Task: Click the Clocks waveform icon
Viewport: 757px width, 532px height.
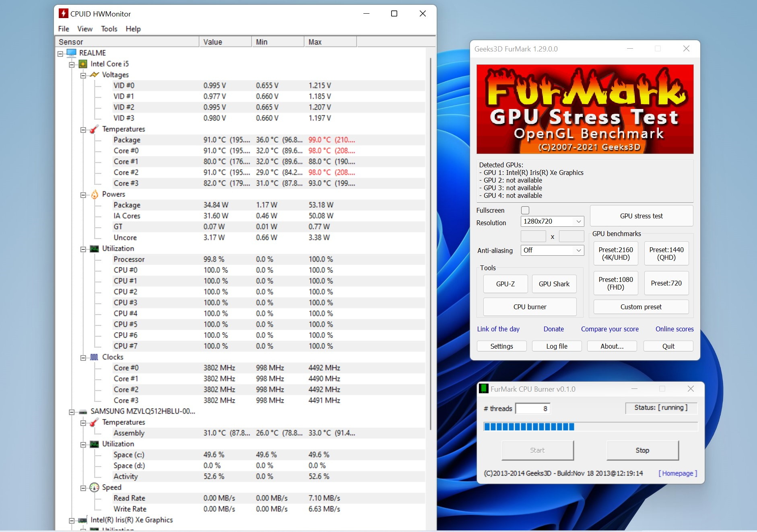Action: 94,357
